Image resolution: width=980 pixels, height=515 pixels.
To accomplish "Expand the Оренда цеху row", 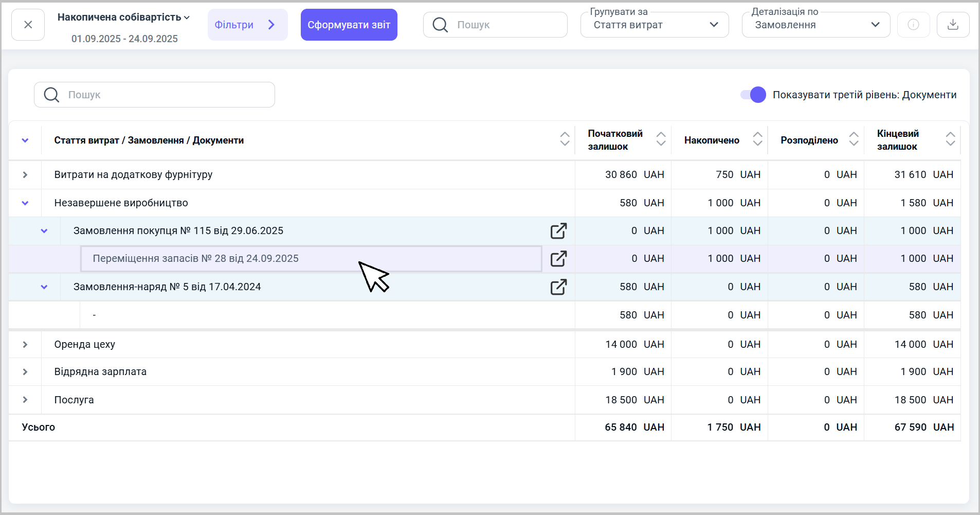I will click(25, 345).
